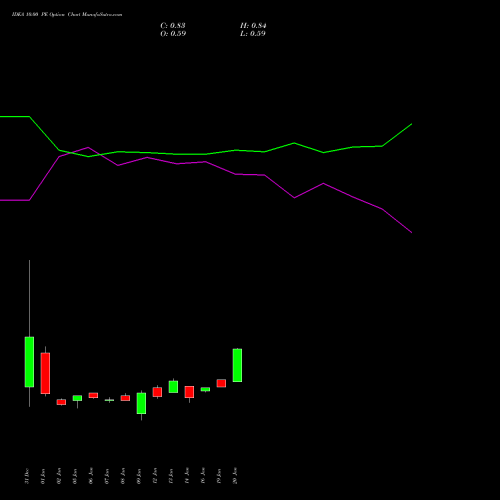Click the '02 Jan' date axis label

point(59,476)
